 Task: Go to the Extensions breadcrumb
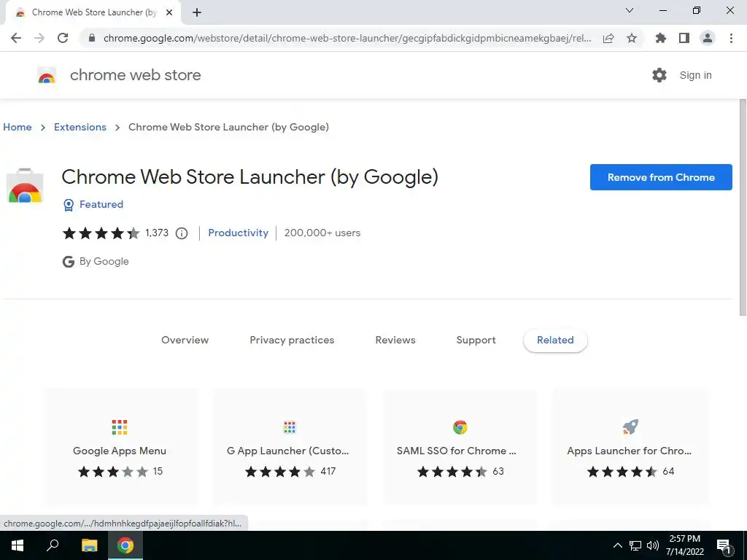[x=80, y=127]
